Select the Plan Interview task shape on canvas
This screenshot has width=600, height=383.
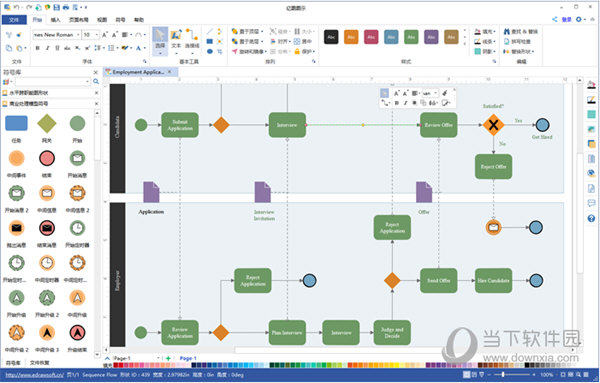[287, 332]
